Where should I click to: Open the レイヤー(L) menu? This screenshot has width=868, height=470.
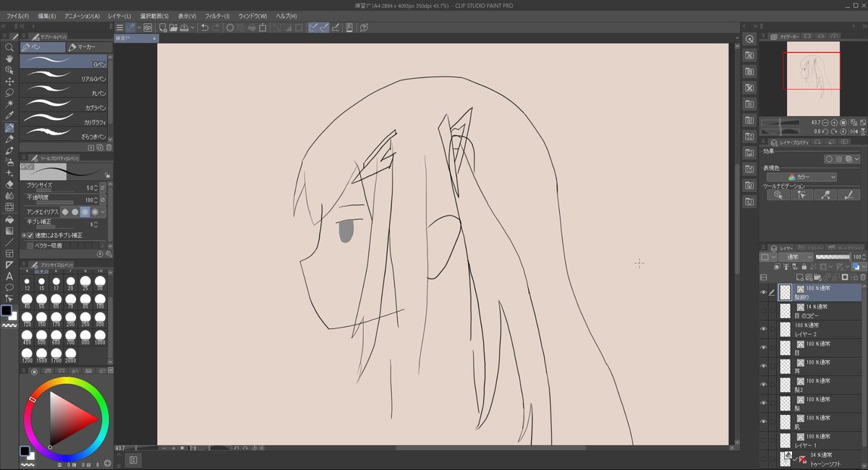coord(119,16)
